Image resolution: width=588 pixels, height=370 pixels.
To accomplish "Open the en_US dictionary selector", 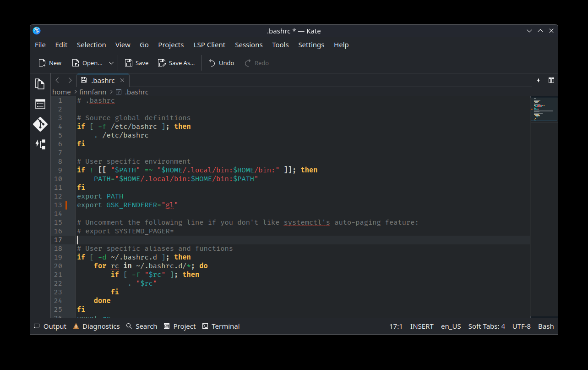I will pyautogui.click(x=451, y=326).
